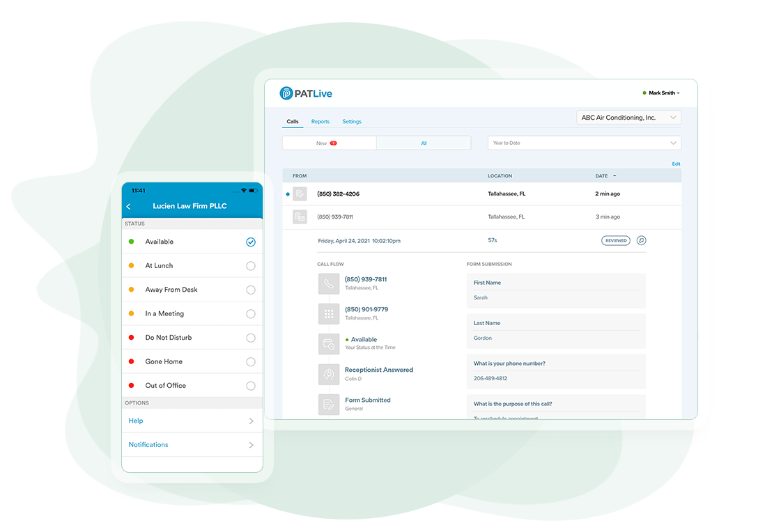Click phone handset icon in call flow
This screenshot has width=758, height=532.
coord(329,283)
